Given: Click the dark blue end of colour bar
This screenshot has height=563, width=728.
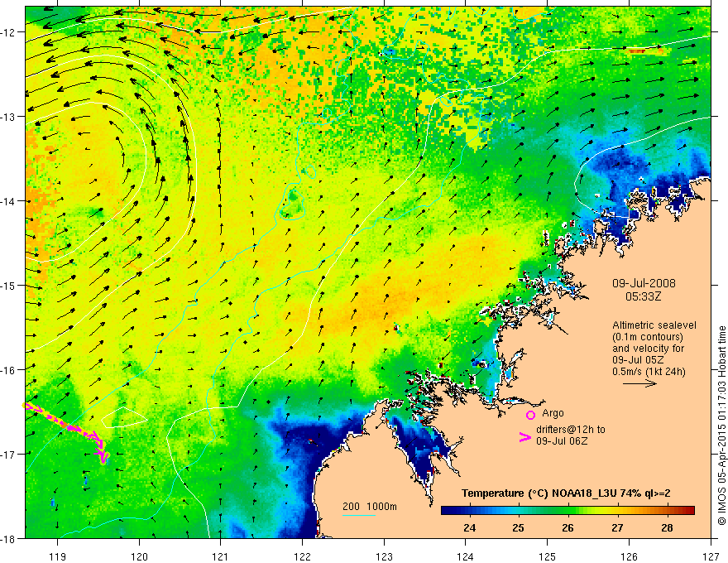Looking at the screenshot, I should pos(448,510).
